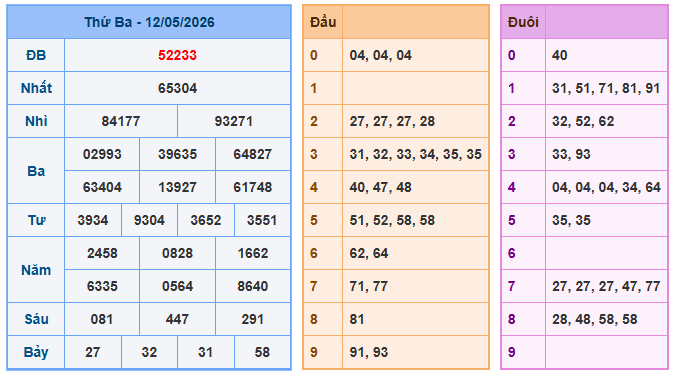Select Đuôi row 3 values 33, 93
Screen dimensions: 675x379
click(571, 154)
